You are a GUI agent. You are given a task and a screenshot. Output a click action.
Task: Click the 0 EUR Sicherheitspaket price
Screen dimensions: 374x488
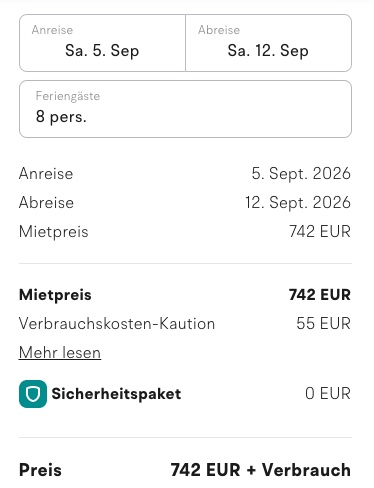(328, 394)
